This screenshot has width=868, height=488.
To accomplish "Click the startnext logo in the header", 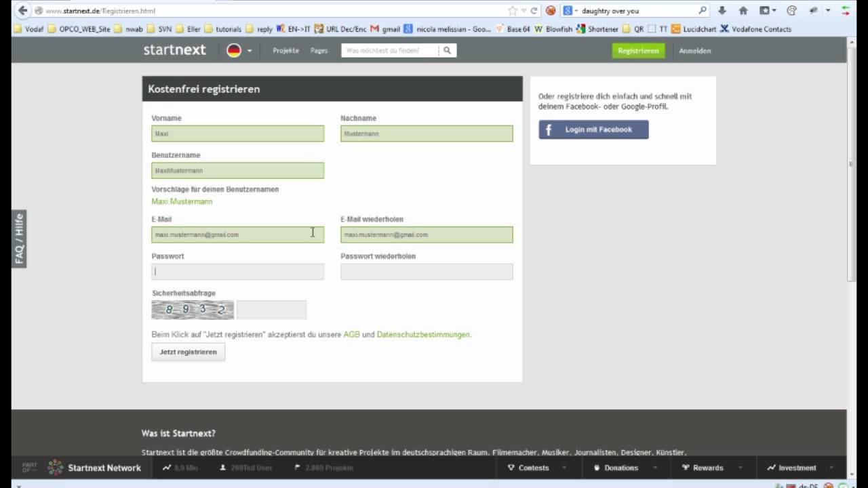I will click(x=174, y=50).
